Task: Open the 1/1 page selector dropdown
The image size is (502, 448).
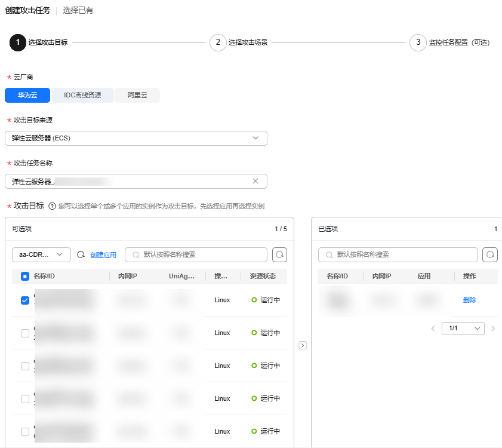Action: point(463,329)
